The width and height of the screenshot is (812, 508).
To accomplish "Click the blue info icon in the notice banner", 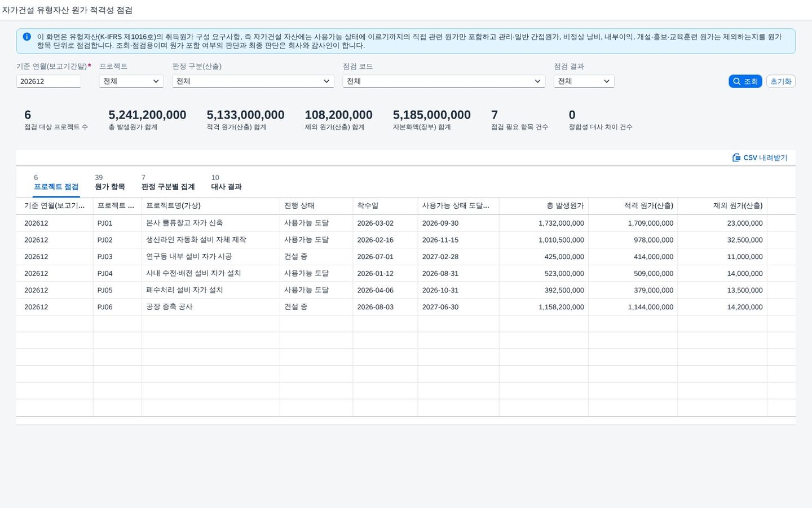I will click(27, 37).
